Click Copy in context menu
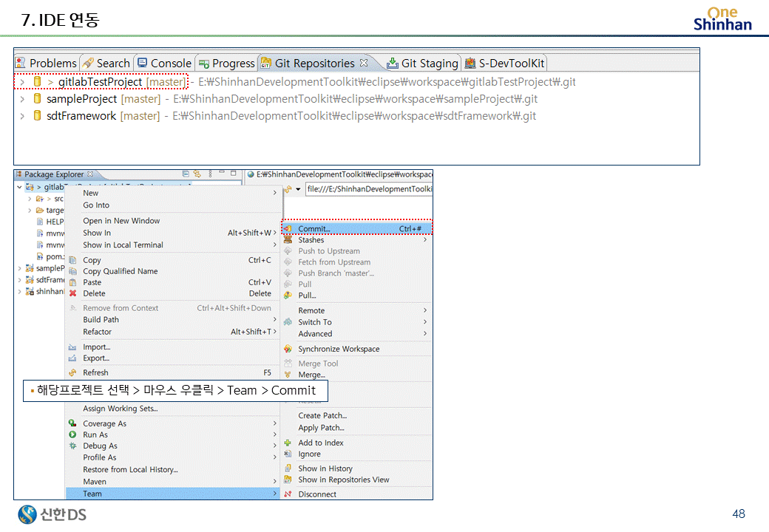 [172, 260]
